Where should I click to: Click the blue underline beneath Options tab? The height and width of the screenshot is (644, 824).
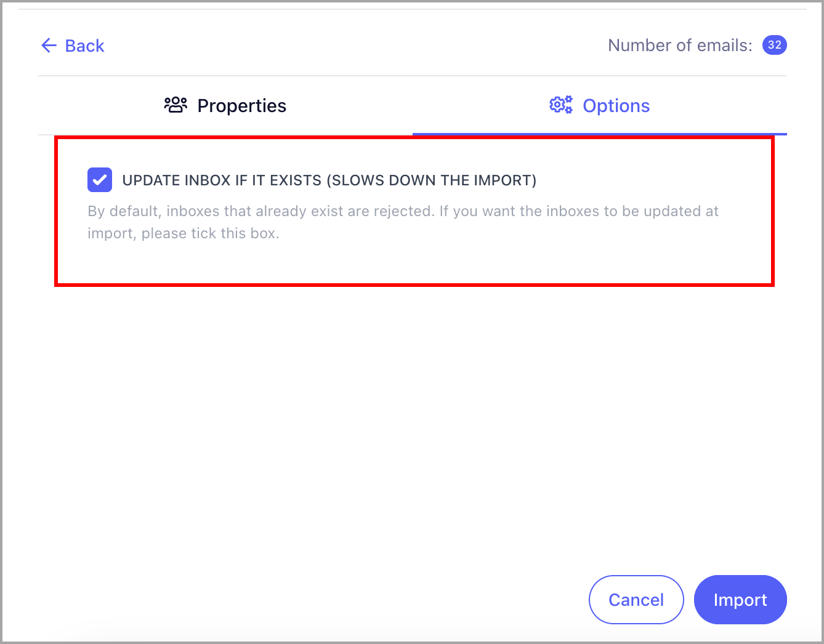coord(600,134)
